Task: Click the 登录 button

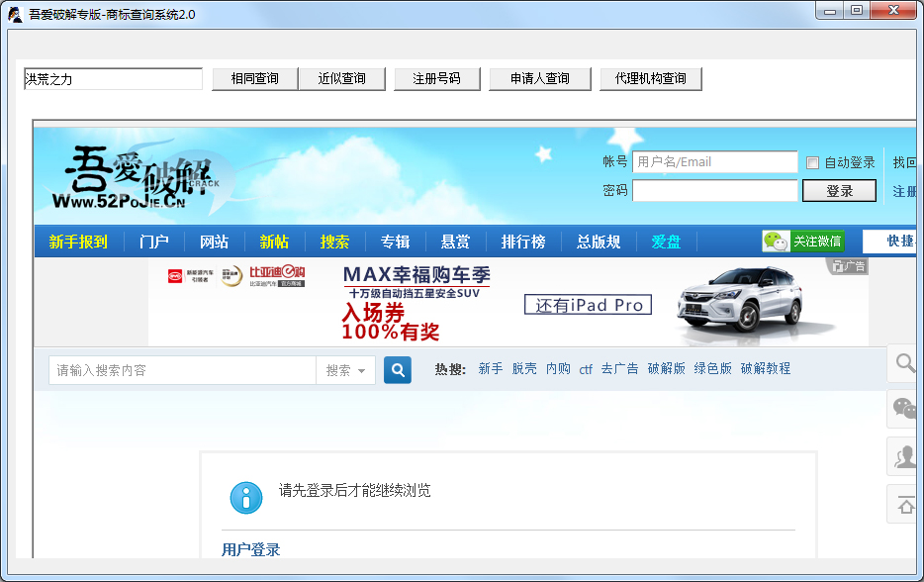Action: click(x=839, y=191)
